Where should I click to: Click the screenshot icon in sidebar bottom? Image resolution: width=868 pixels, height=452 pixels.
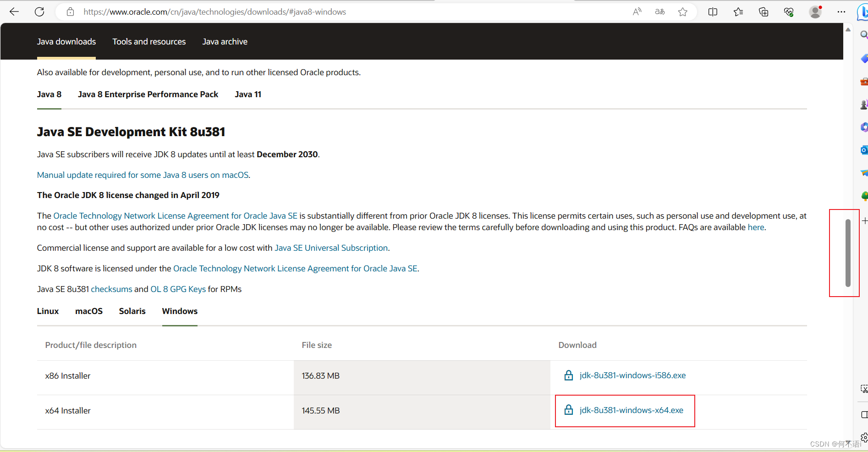coord(864,389)
